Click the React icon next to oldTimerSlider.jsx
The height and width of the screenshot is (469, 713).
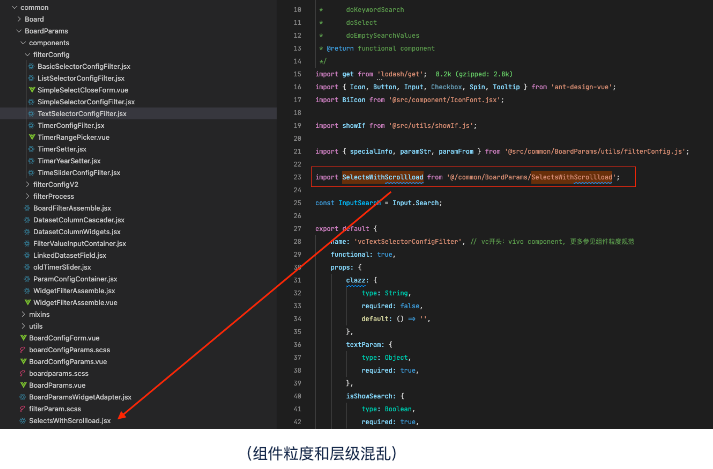[x=25, y=267]
